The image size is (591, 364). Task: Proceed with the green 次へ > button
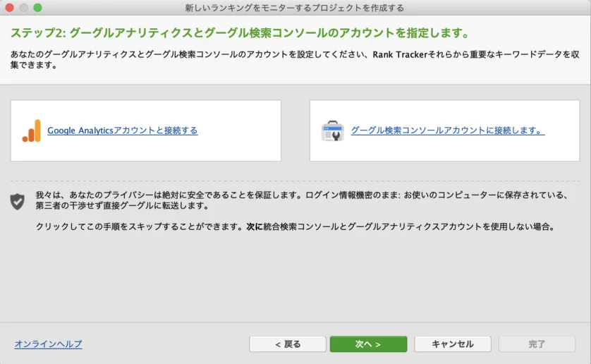pyautogui.click(x=368, y=344)
